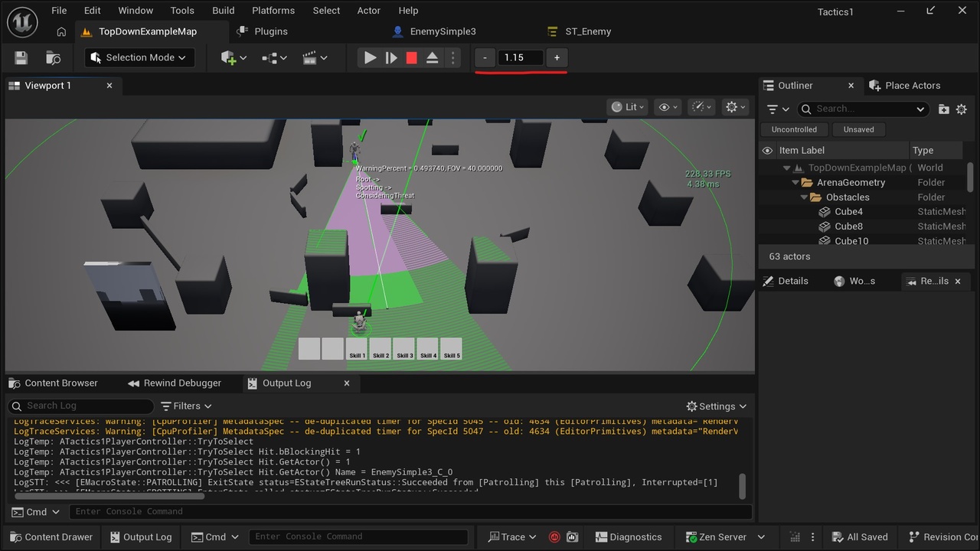Collapse the Obstacles folder
The height and width of the screenshot is (551, 980).
point(805,197)
